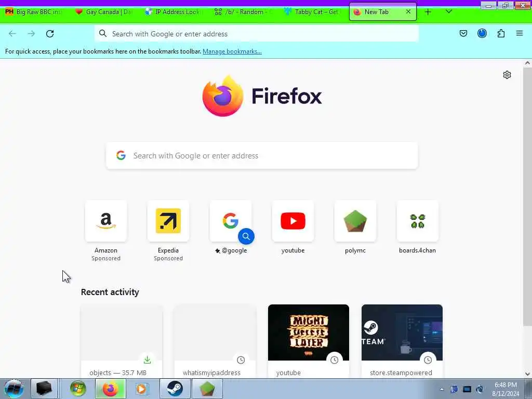Viewport: 532px width, 399px height.
Task: Click the page vertical scrollbar thumb
Action: point(527,197)
